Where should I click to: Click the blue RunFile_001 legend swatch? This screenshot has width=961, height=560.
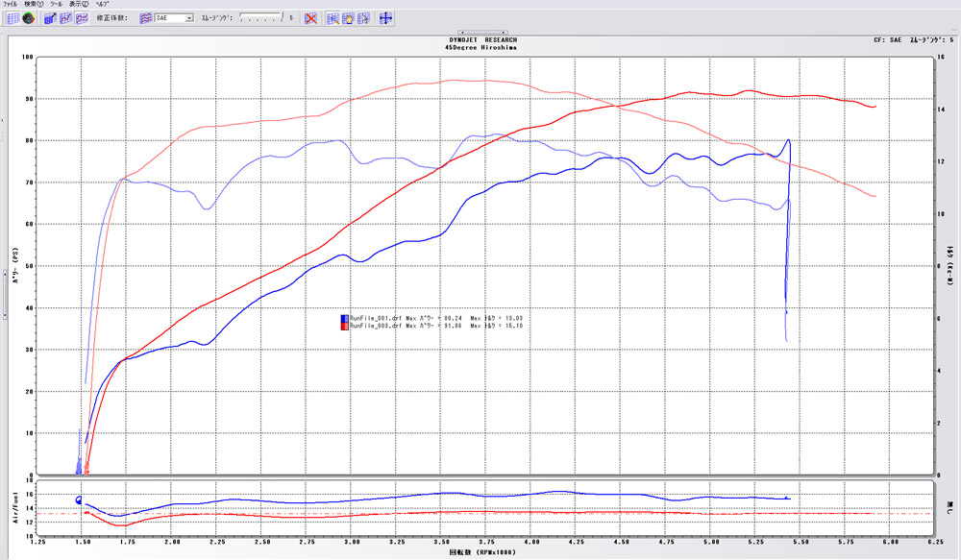point(344,318)
